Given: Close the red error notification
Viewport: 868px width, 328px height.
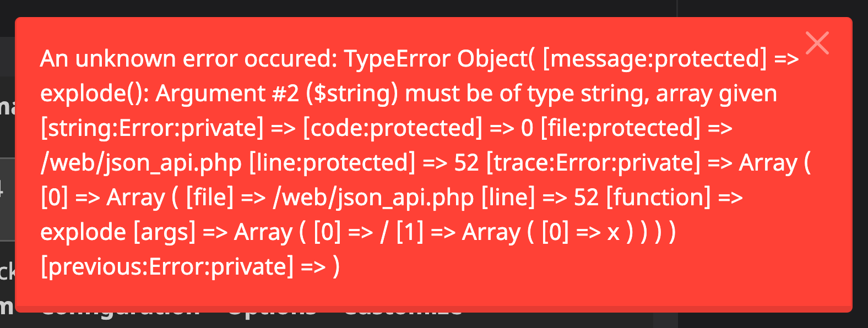Looking at the screenshot, I should pyautogui.click(x=817, y=43).
